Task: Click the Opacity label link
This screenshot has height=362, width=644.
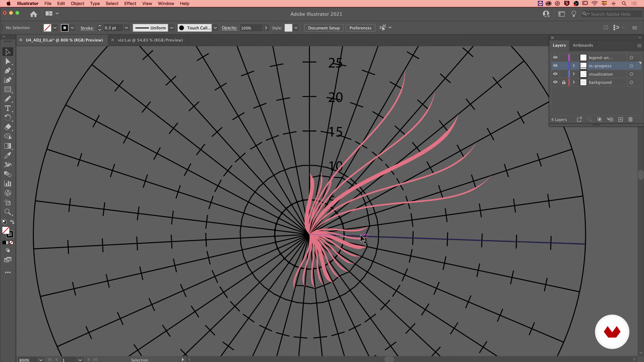Action: coord(229,28)
